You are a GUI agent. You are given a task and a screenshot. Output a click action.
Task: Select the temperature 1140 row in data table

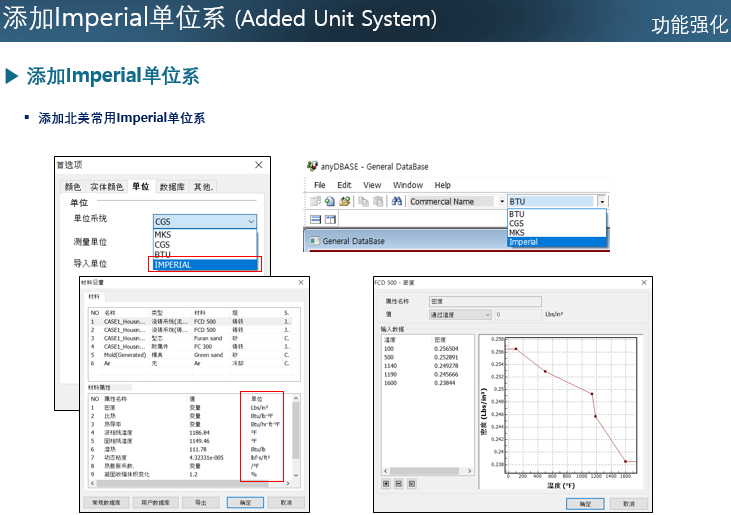[x=388, y=365]
